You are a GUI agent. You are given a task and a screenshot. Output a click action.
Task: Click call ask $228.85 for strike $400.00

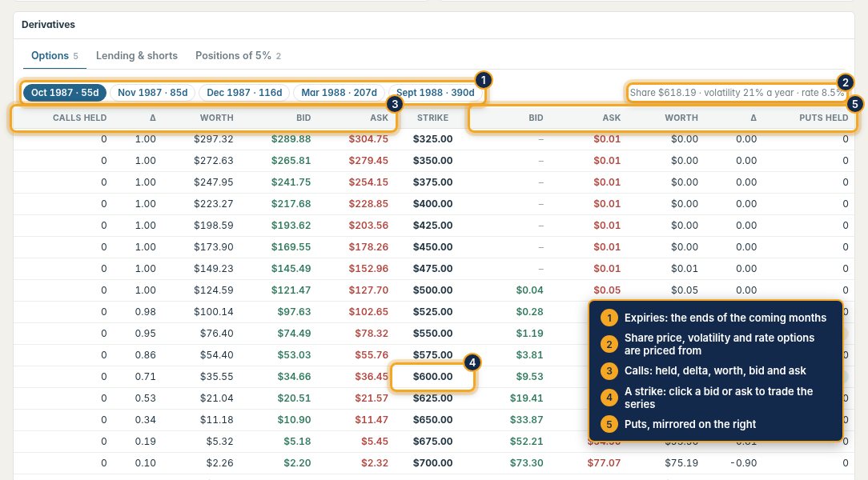(368, 203)
